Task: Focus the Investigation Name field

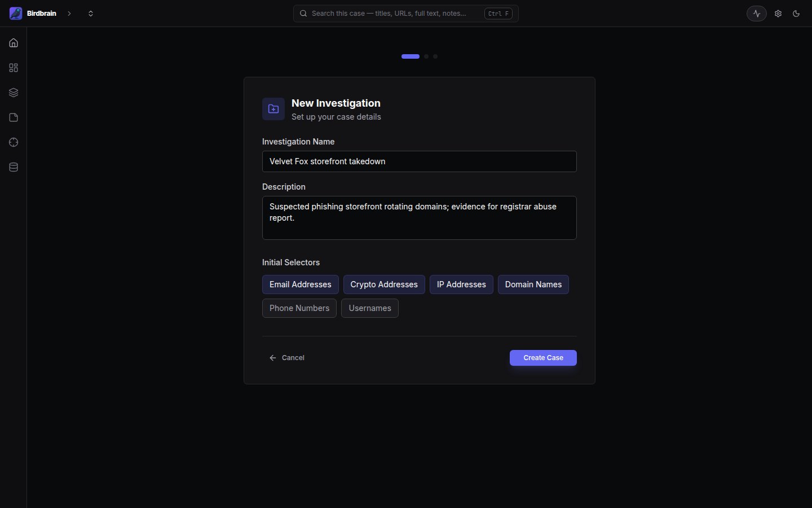Action: pos(420,161)
